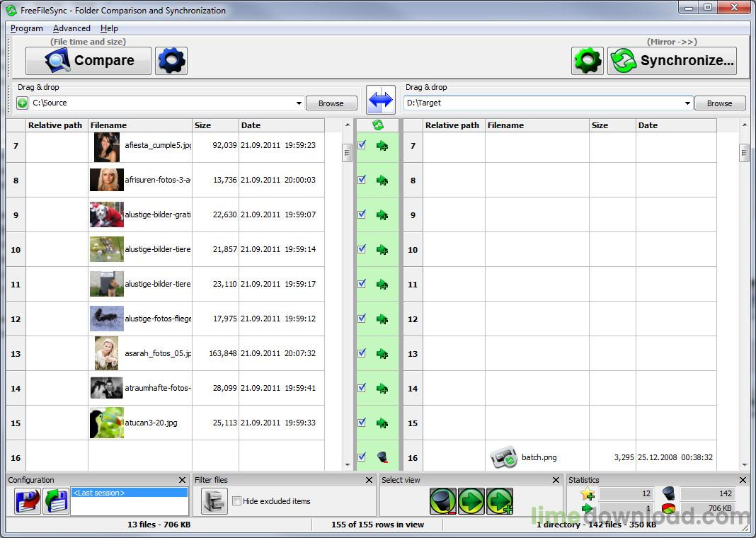Click the Synchronize button
Image resolution: width=756 pixels, height=538 pixels.
[x=672, y=61]
